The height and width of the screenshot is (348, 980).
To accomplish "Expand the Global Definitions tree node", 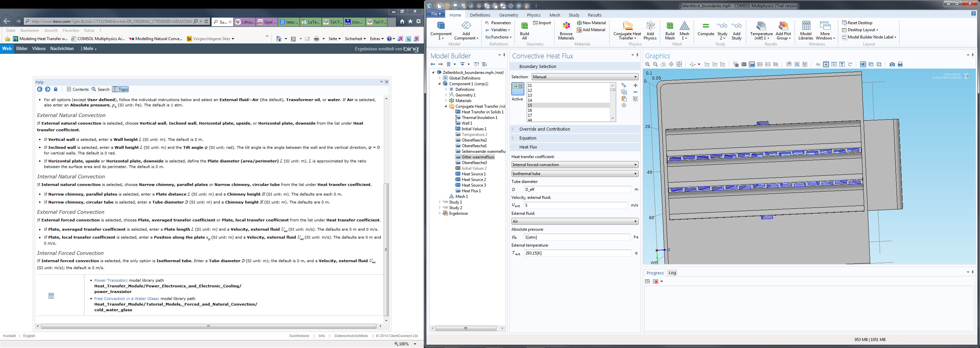I will [440, 79].
